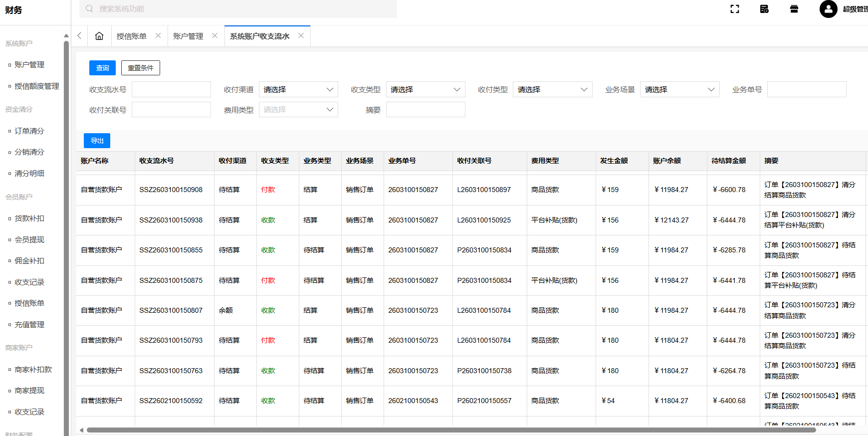The image size is (868, 436).
Task: Click the amount ¥54 cell
Action: (608, 401)
